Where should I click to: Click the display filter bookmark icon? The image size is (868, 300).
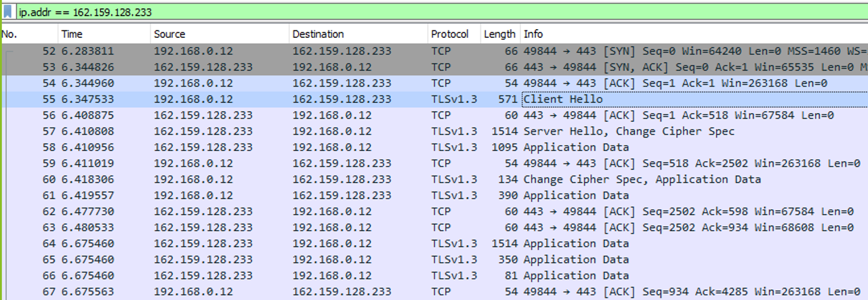(7, 12)
